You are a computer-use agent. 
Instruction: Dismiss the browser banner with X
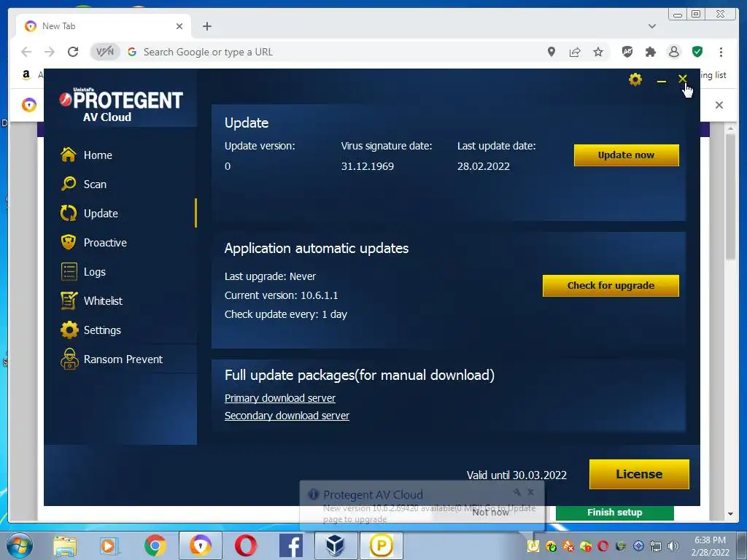pyautogui.click(x=719, y=105)
